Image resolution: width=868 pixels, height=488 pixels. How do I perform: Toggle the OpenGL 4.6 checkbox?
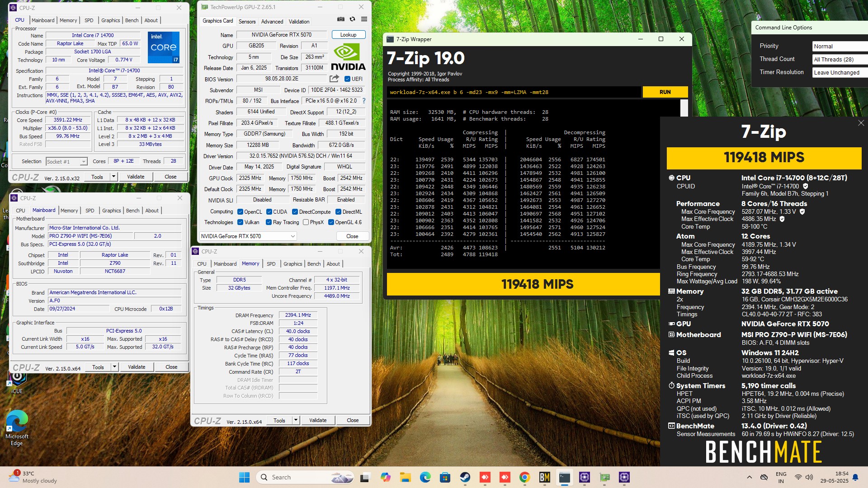331,222
